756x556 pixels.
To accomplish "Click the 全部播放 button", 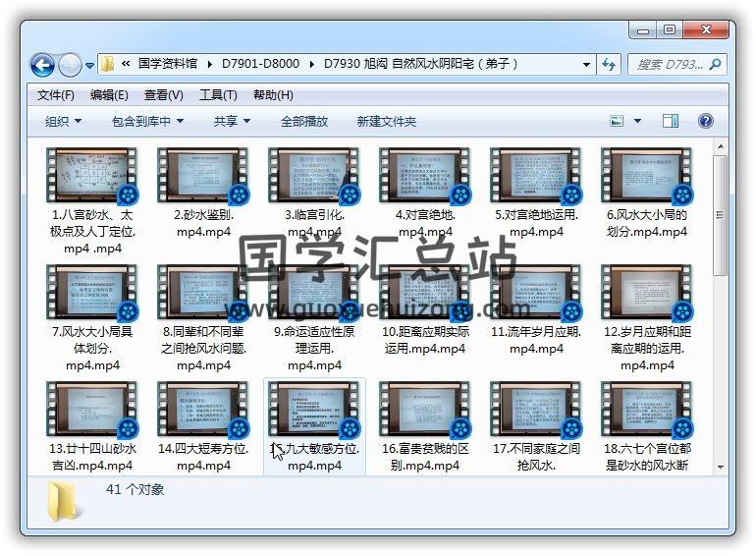I will pyautogui.click(x=304, y=121).
